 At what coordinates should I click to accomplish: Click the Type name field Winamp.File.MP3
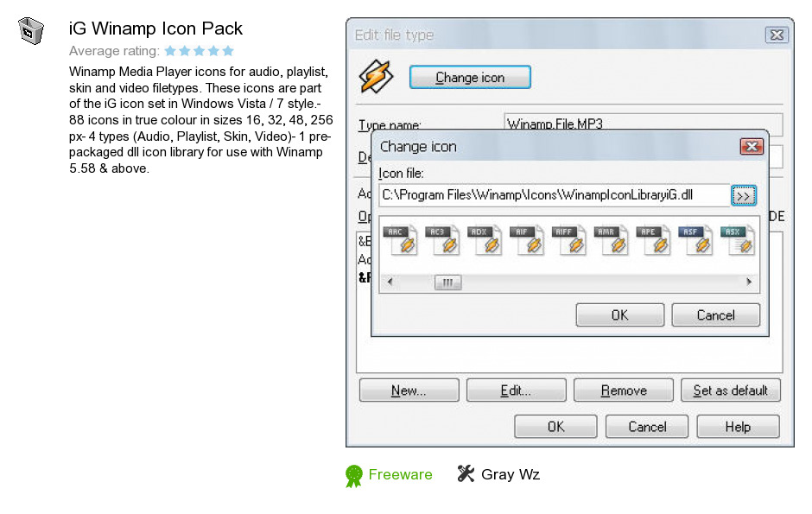(643, 124)
